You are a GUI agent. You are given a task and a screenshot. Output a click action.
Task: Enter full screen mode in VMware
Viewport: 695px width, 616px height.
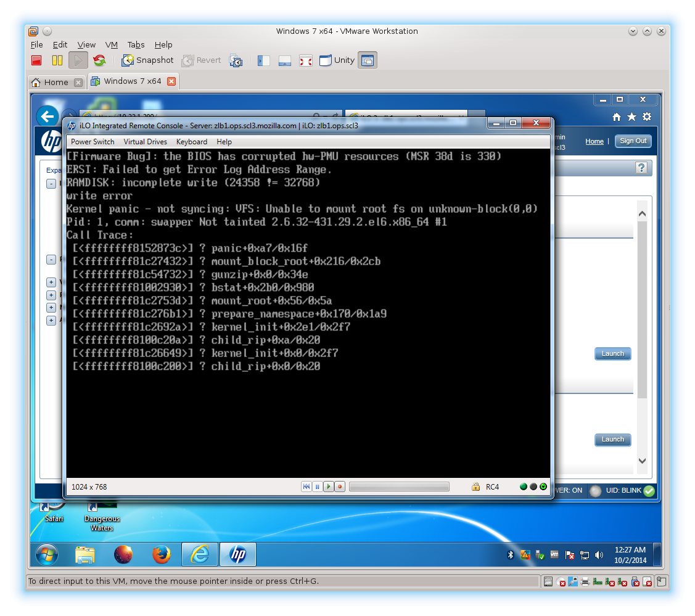click(306, 60)
